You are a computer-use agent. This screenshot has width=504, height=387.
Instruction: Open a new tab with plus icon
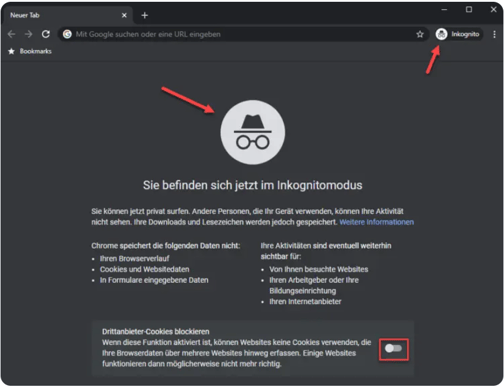pyautogui.click(x=145, y=15)
